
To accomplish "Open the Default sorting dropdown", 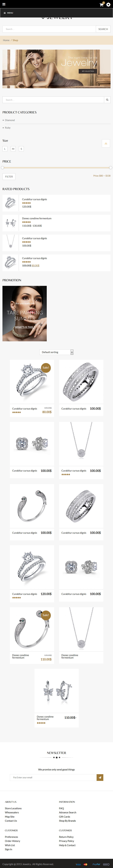I will coord(56,352).
